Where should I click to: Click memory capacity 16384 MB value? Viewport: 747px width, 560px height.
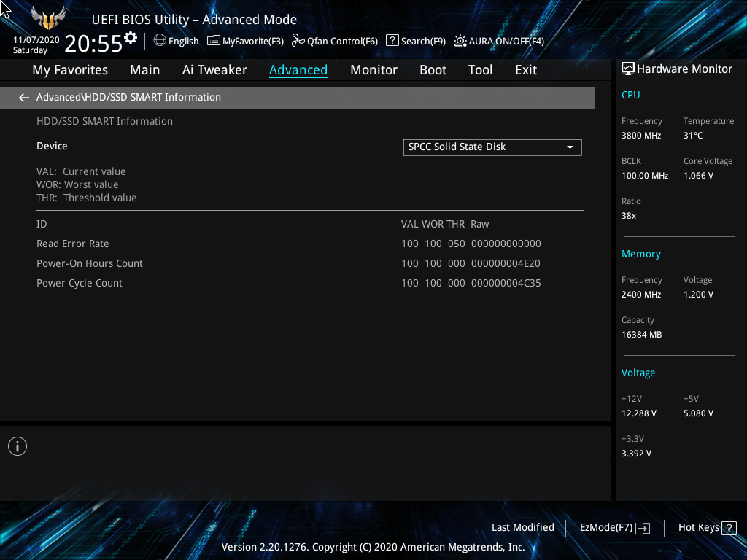pyautogui.click(x=641, y=334)
